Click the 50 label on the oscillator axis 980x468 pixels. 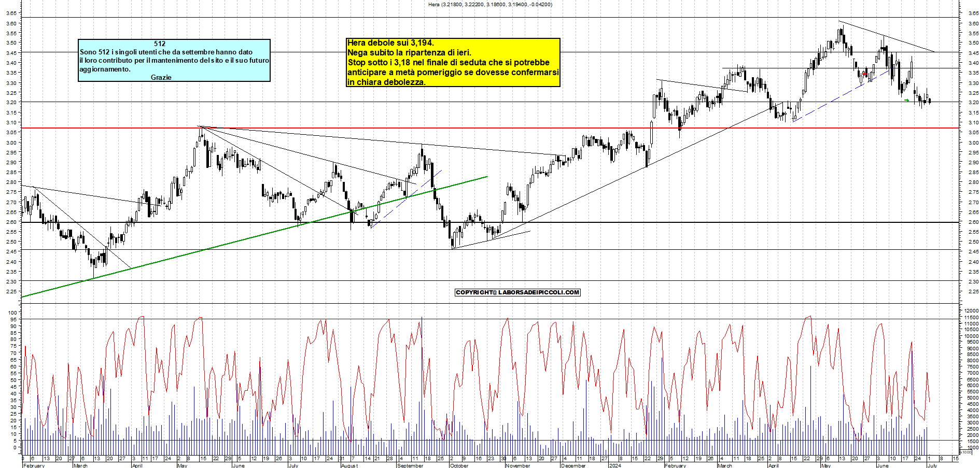[x=14, y=380]
